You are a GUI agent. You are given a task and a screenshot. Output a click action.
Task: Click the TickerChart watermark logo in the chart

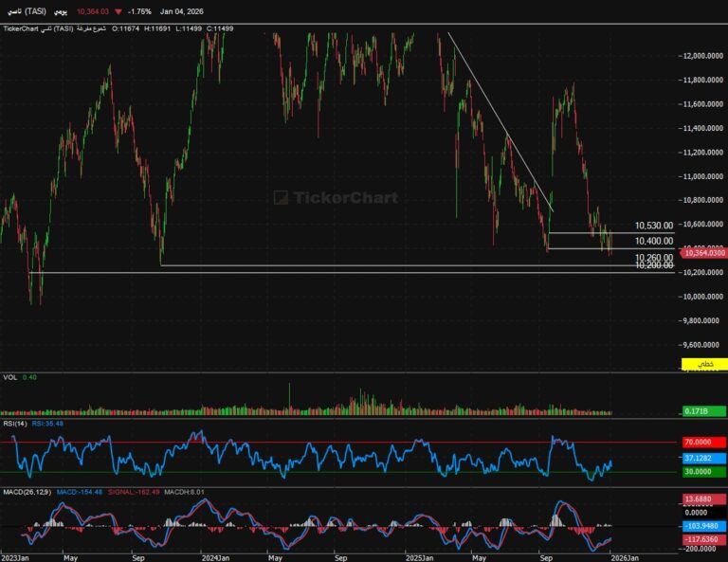[336, 198]
